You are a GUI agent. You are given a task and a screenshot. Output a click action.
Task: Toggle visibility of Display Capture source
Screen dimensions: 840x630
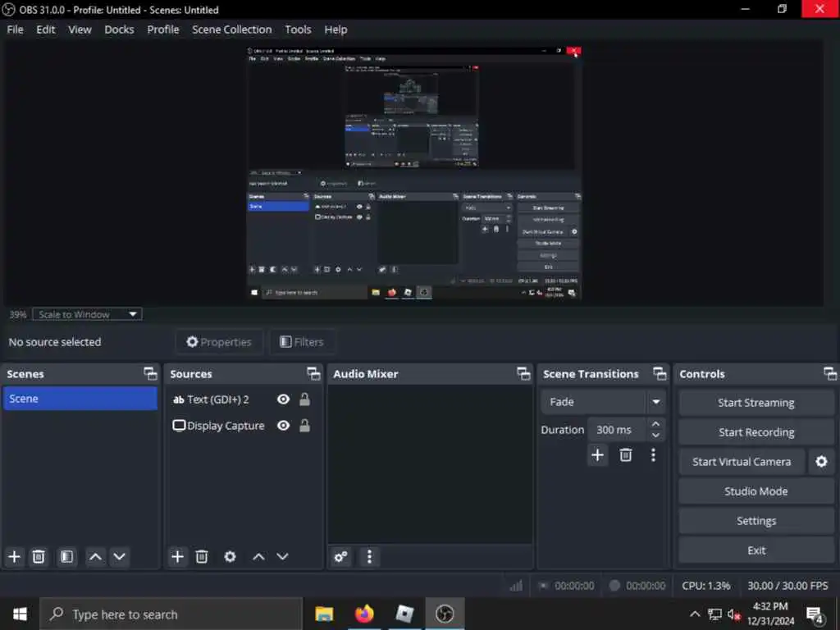coord(283,426)
